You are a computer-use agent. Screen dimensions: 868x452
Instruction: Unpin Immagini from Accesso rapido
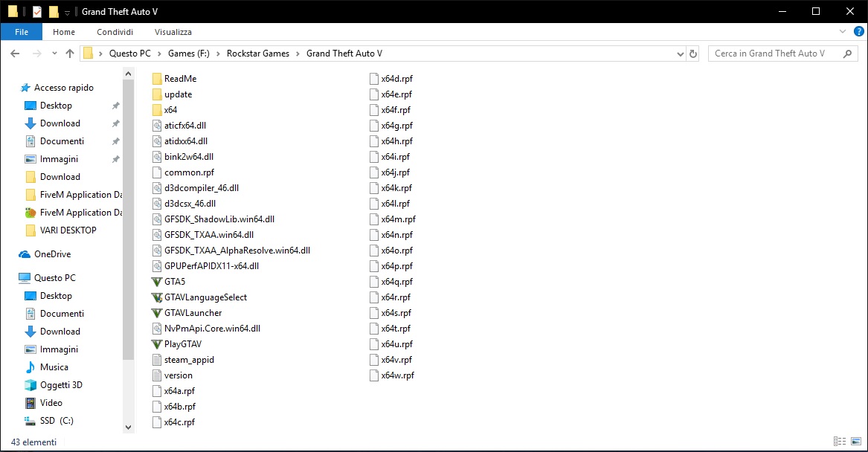pyautogui.click(x=116, y=159)
